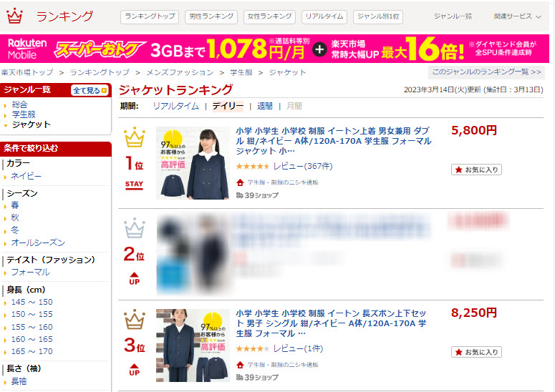Viewport: 555px width, 392px height.
Task: Click the 39ショップ badge on first item
Action: (257, 195)
